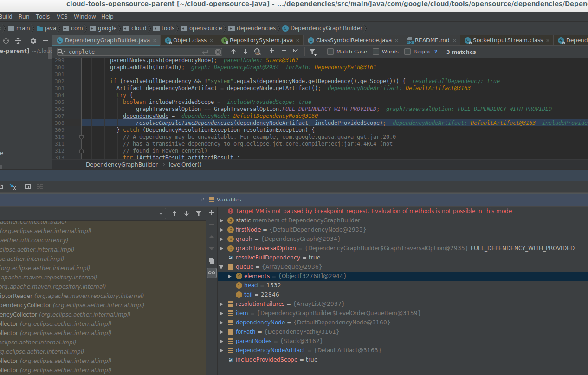Expand forPath DependencyPath node

[222, 332]
